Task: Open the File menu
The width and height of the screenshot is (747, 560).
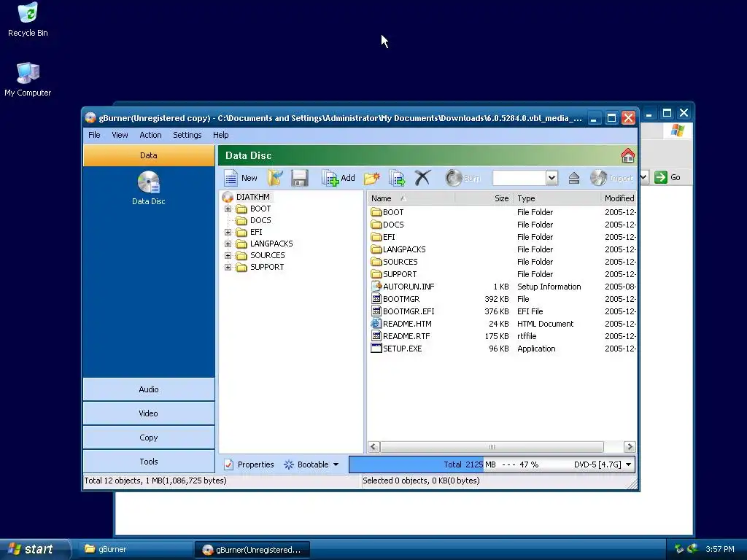Action: 94,135
